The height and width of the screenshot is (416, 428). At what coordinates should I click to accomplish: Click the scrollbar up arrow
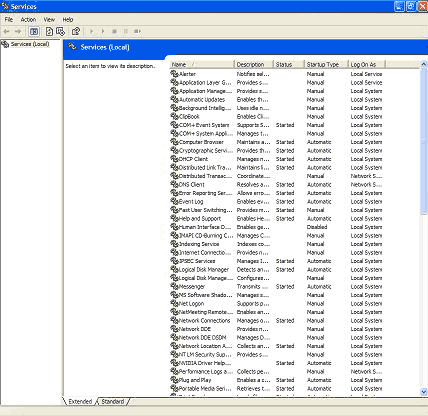[424, 64]
